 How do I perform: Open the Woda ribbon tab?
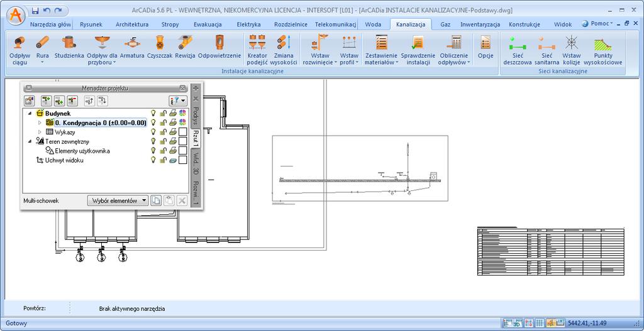click(x=373, y=24)
